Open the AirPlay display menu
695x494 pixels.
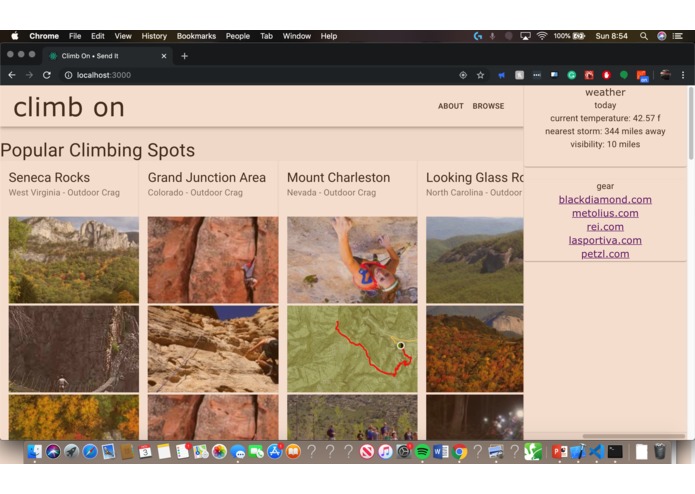525,36
